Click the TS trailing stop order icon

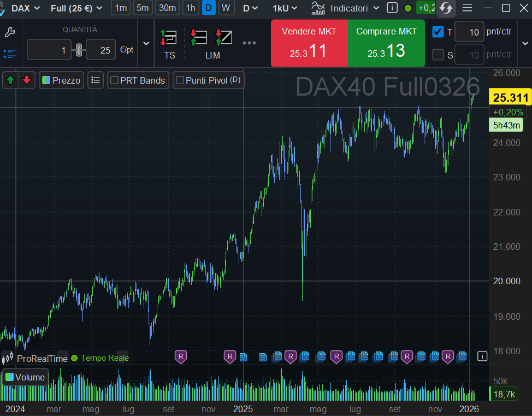[x=169, y=44]
